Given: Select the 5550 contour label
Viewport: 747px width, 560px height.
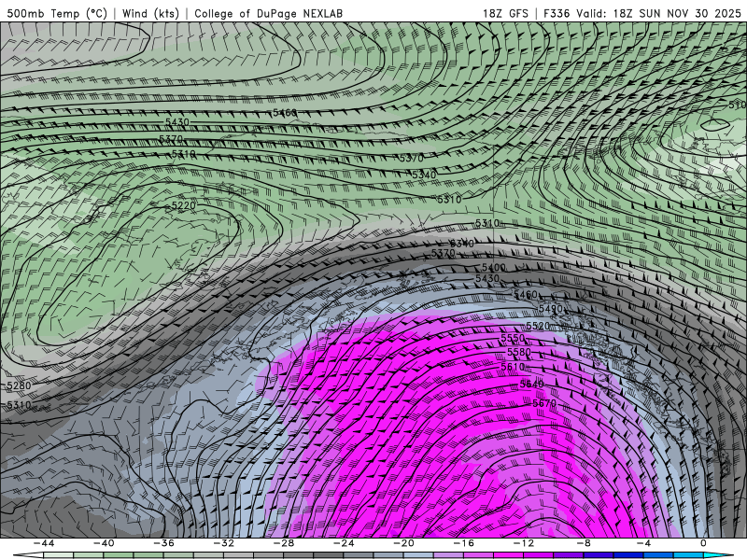Looking at the screenshot, I should [513, 338].
